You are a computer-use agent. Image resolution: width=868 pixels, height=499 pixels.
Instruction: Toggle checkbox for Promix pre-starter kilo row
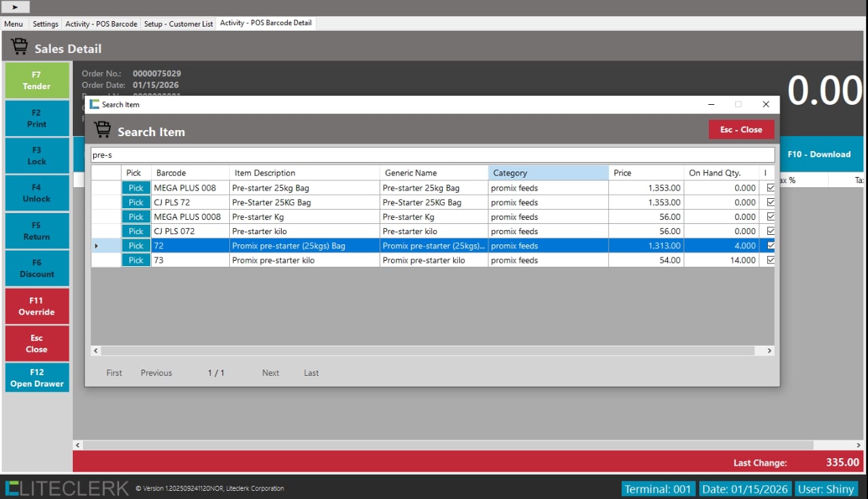click(770, 260)
